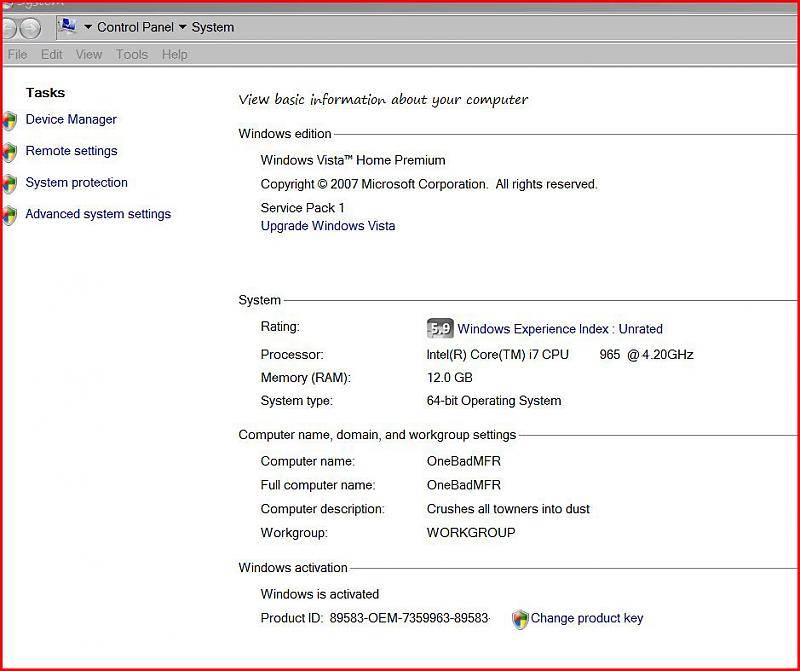800x671 pixels.
Task: Open the Help menu
Action: (x=174, y=54)
